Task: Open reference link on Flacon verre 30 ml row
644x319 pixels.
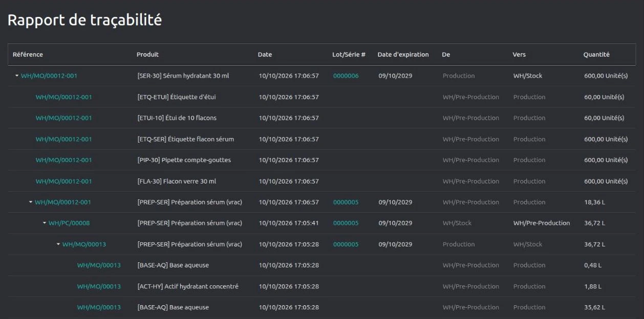Action: point(64,181)
